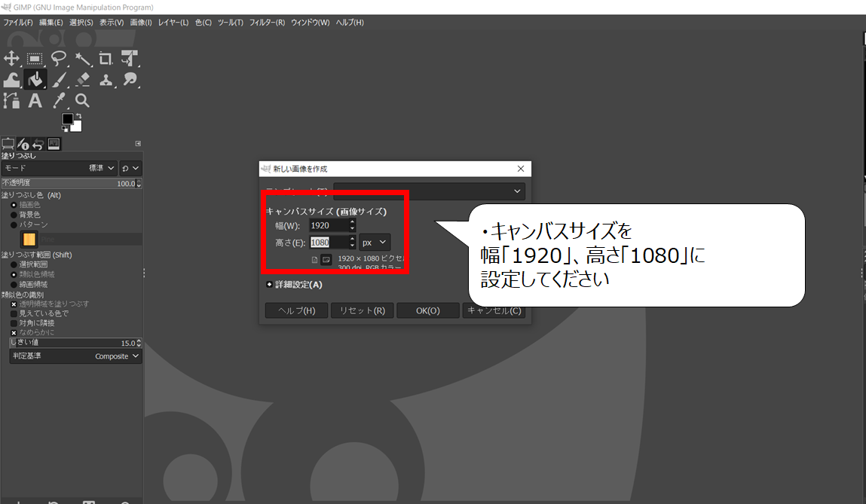The image size is (866, 504).
Task: Increase the opacity spinner value
Action: (x=139, y=181)
